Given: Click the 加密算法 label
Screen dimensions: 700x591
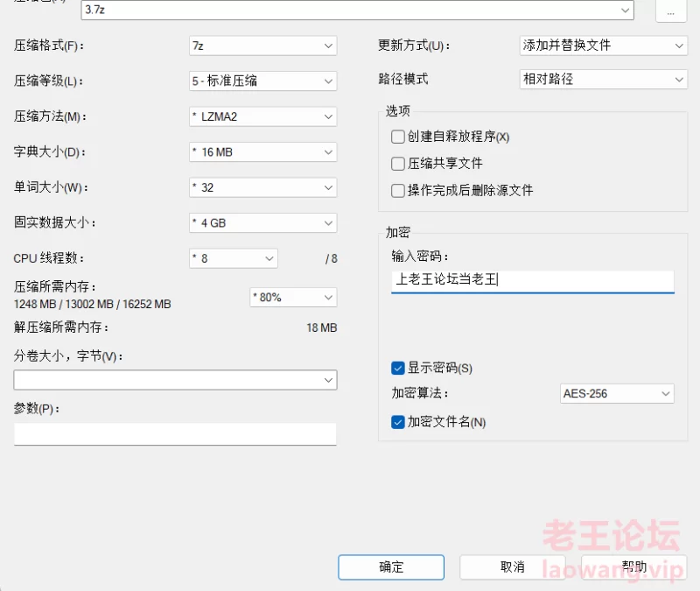Looking at the screenshot, I should pyautogui.click(x=420, y=393).
